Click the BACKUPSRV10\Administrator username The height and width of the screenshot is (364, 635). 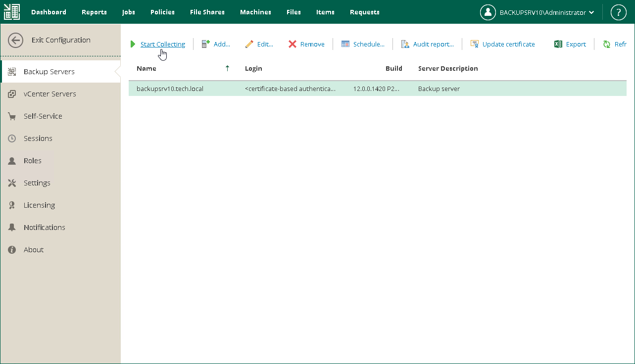543,13
